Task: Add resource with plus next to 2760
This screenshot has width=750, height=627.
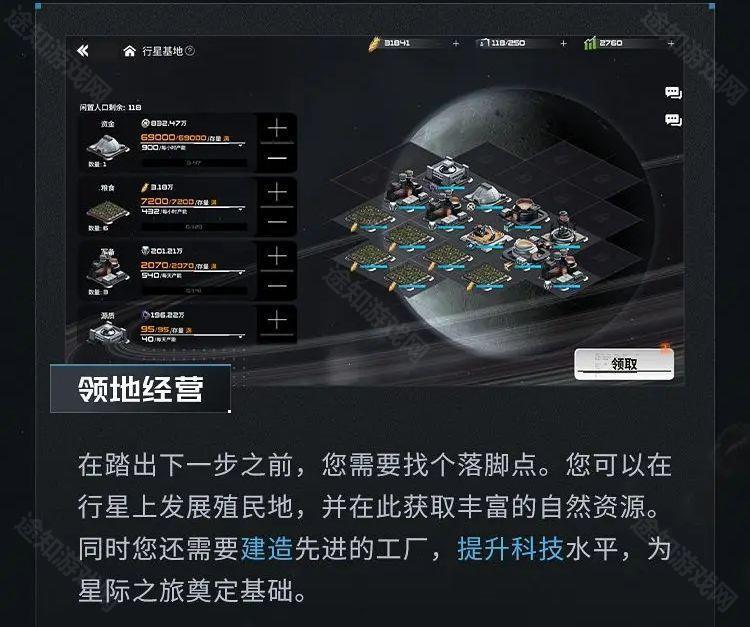Action: click(671, 44)
